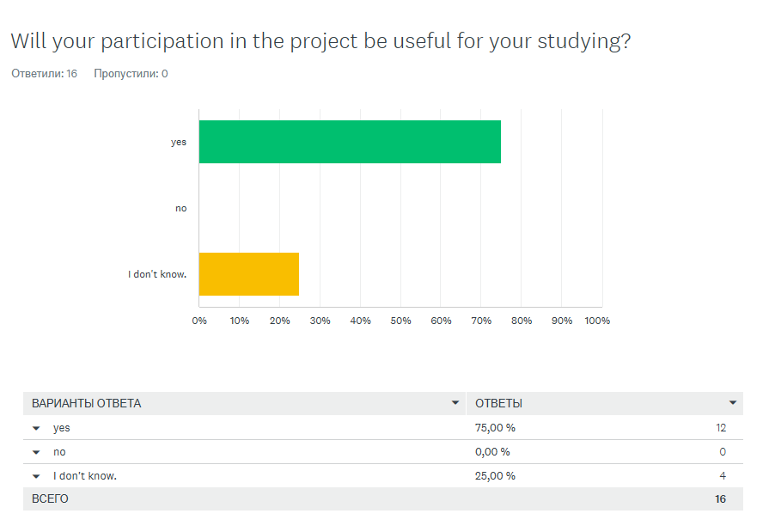Screen dimensions: 769x532
Task: Click the chevron beside I don't know
Action: click(35, 475)
